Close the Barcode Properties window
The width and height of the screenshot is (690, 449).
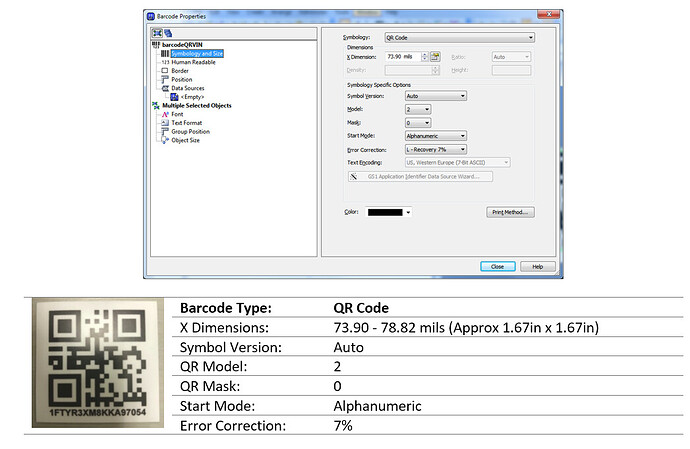tap(549, 14)
